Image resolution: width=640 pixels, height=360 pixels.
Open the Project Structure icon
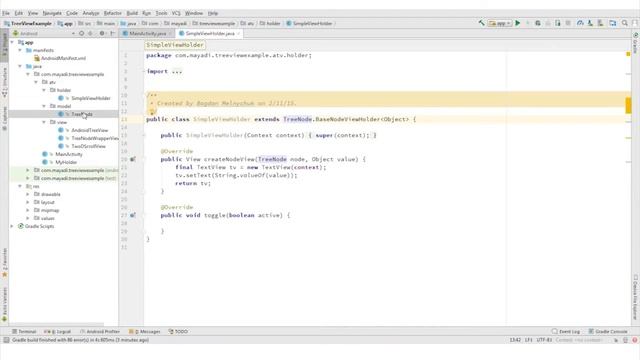(613, 23)
